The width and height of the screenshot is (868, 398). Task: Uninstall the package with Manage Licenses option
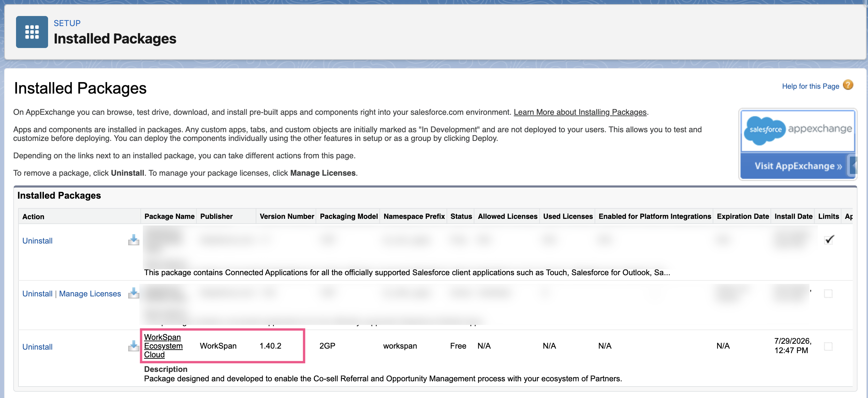tap(37, 294)
